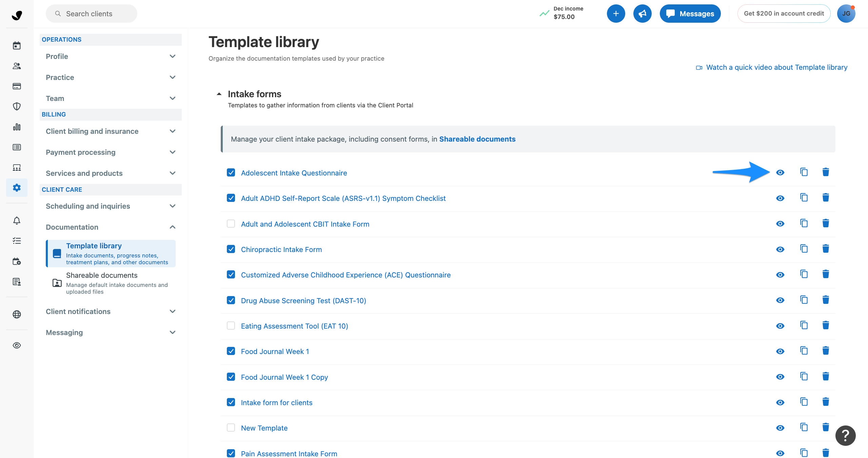
Task: Watch a quick video about Template library
Action: point(772,67)
